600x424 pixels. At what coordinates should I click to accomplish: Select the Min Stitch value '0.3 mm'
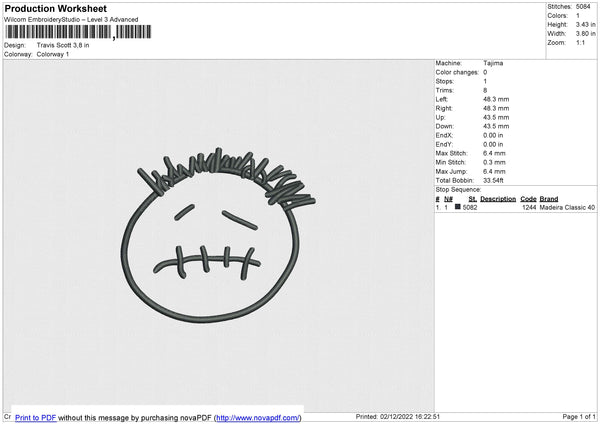[494, 162]
